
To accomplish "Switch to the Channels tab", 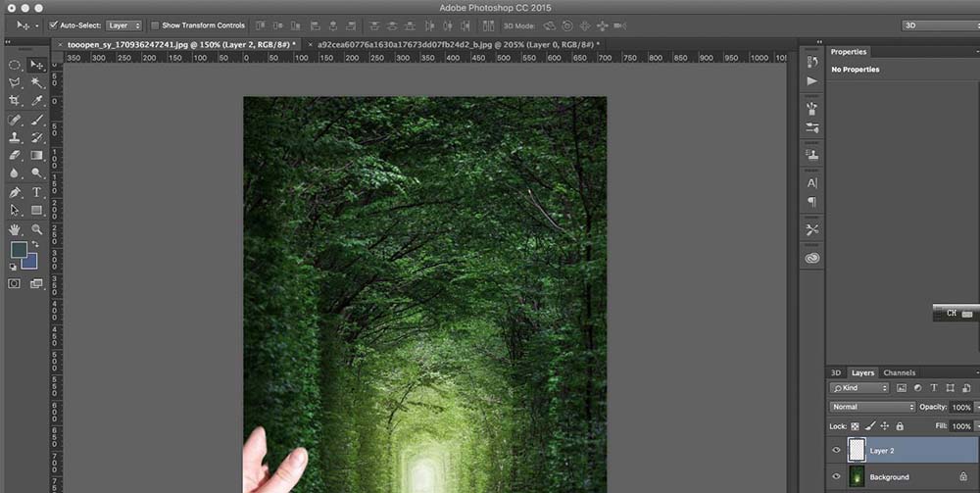I will point(899,372).
